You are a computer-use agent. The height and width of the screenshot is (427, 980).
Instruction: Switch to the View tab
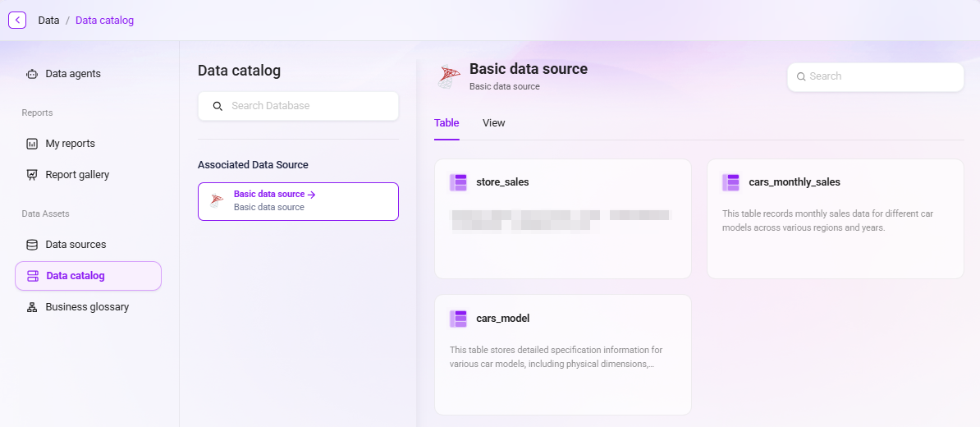pyautogui.click(x=494, y=123)
